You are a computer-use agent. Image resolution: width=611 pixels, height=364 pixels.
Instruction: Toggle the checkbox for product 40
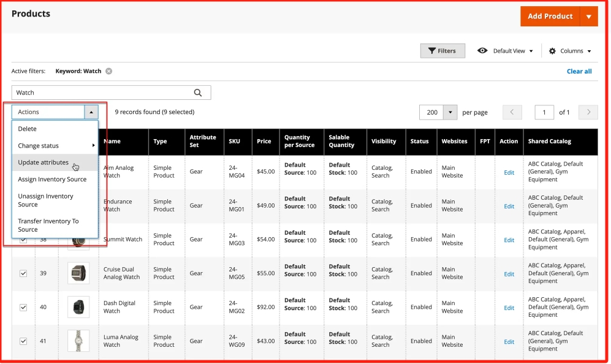(x=23, y=307)
